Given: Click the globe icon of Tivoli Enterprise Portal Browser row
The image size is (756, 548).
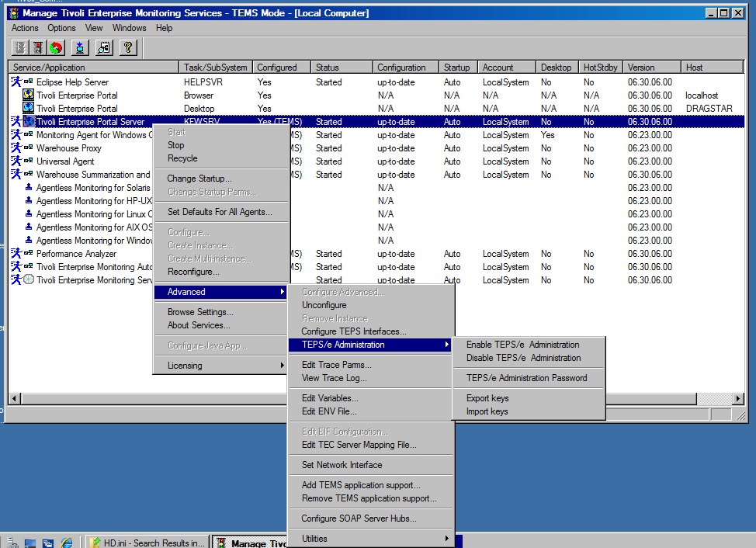Looking at the screenshot, I should [29, 95].
